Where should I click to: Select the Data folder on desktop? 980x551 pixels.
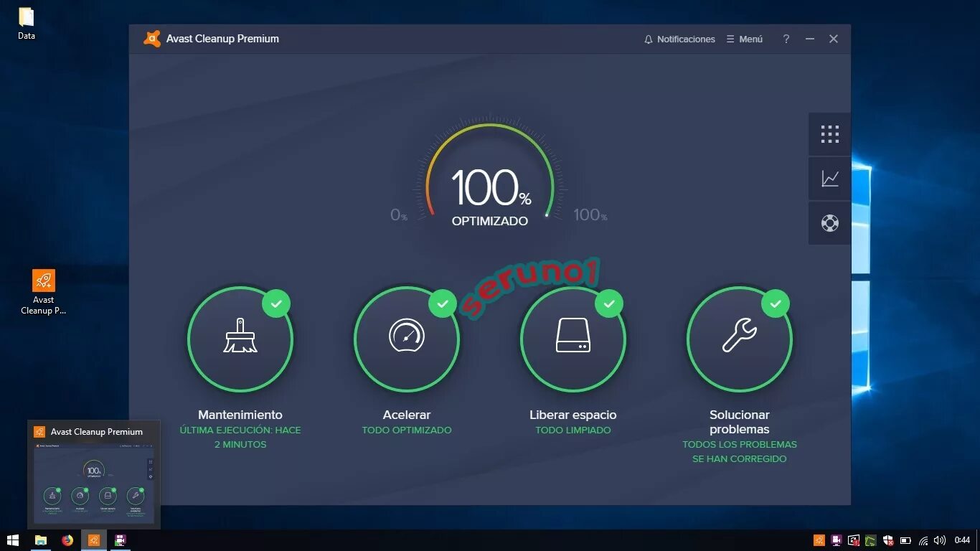click(x=27, y=23)
